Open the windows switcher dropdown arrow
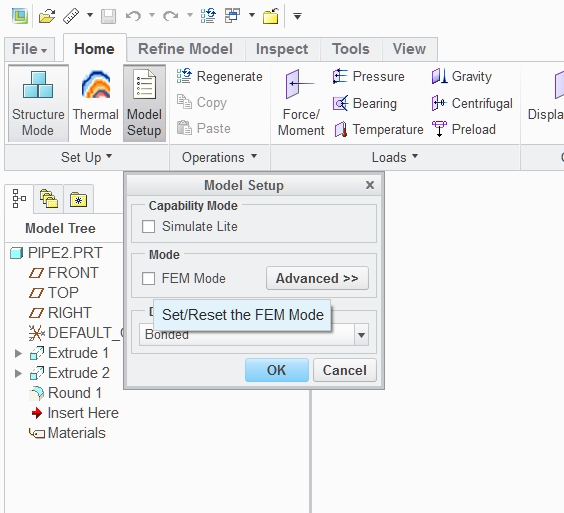 tap(252, 15)
